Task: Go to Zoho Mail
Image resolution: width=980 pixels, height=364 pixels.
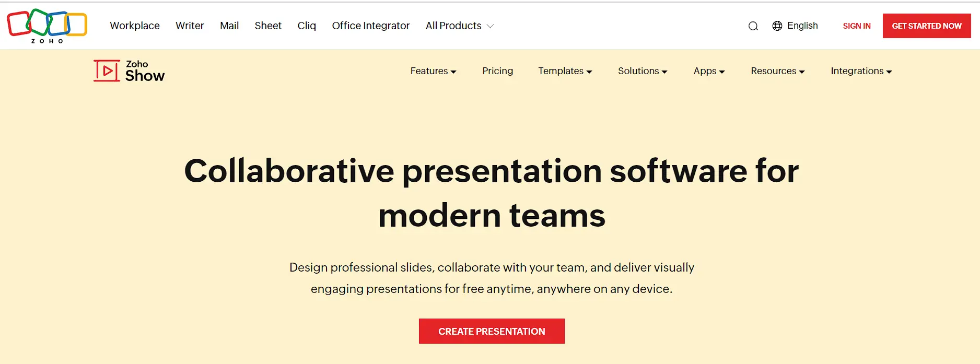Action: pyautogui.click(x=229, y=26)
